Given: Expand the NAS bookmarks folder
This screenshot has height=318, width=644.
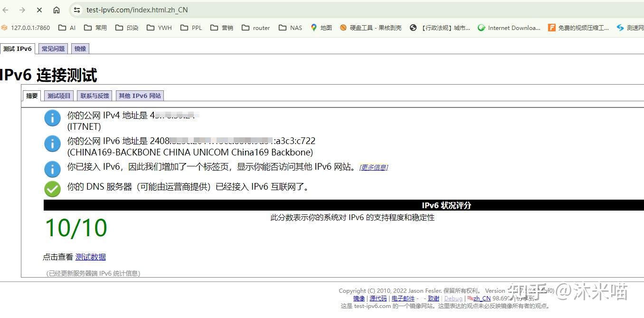Looking at the screenshot, I should (x=290, y=28).
